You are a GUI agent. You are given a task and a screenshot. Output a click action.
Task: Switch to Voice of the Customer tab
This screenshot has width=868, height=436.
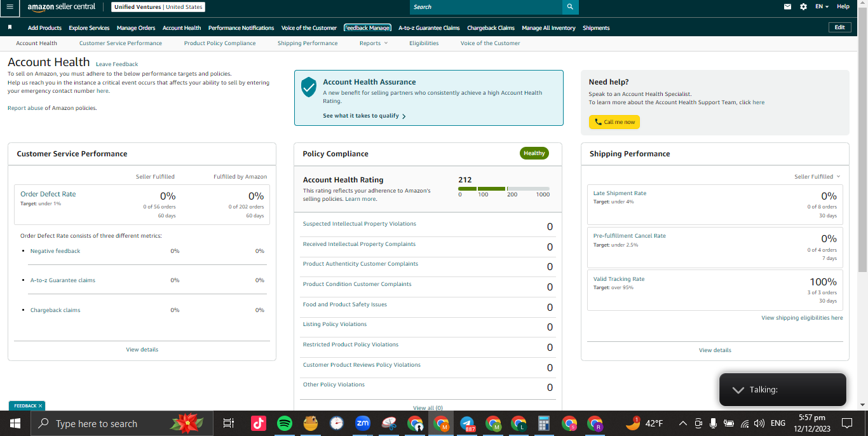click(x=490, y=43)
